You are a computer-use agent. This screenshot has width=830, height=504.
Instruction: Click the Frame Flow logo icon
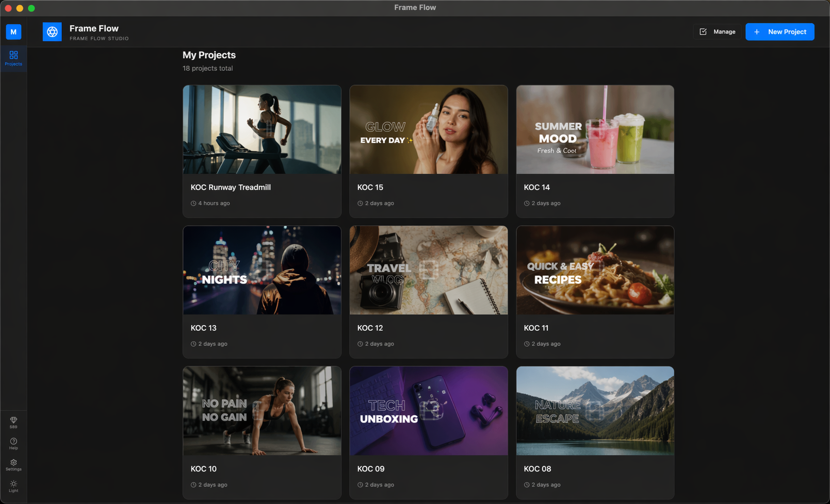click(x=52, y=32)
